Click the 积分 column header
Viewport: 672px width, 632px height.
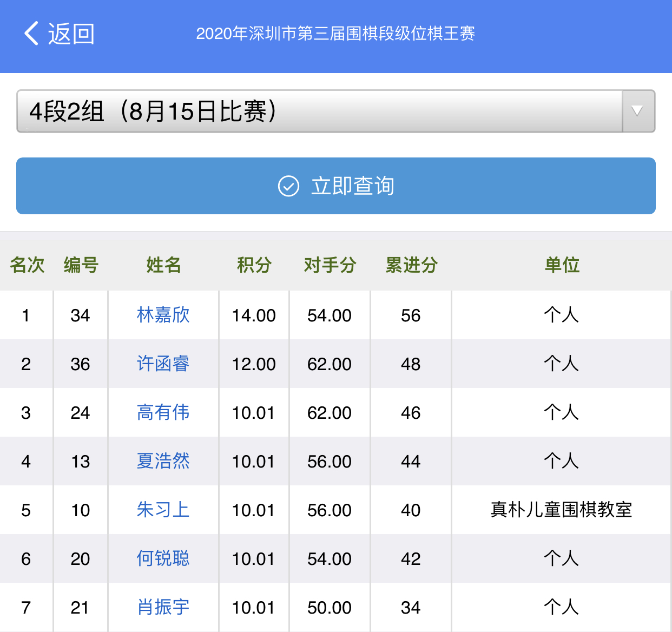click(254, 265)
